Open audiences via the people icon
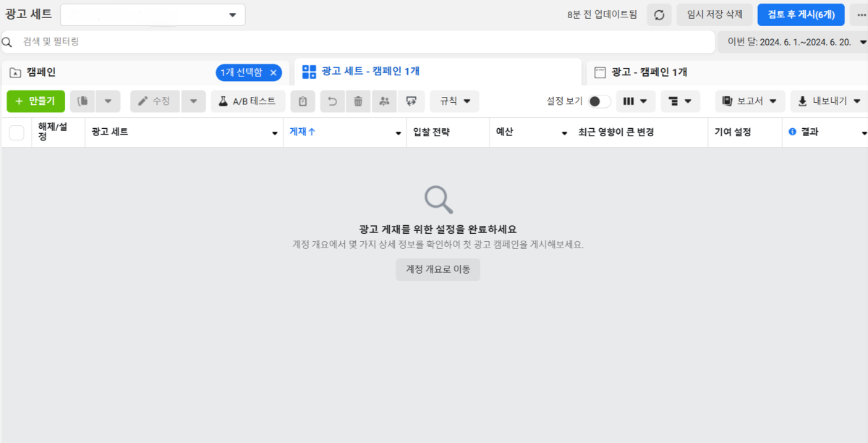 (384, 101)
